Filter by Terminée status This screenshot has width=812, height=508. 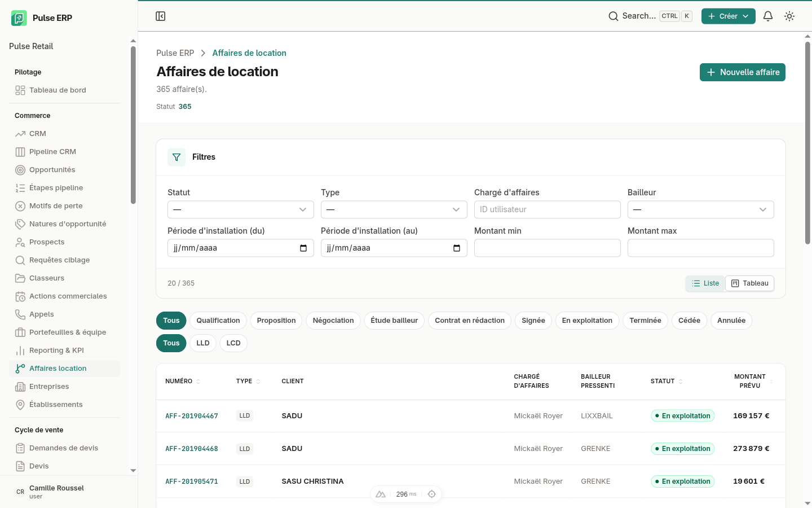pos(645,321)
